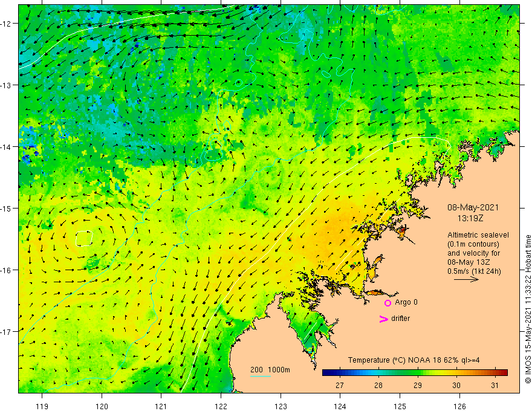The image size is (532, 411).
Task: Click the longitude label 124
Action: 340,406
